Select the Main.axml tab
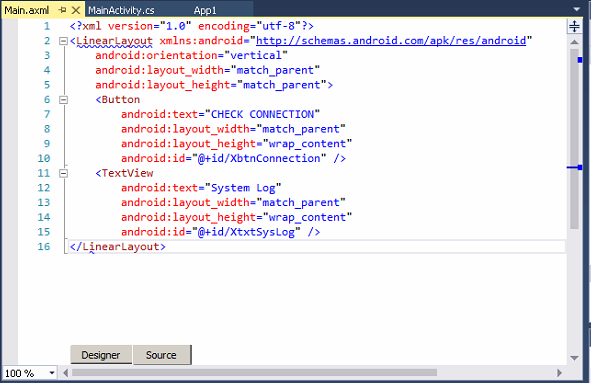591x383 pixels. 26,10
